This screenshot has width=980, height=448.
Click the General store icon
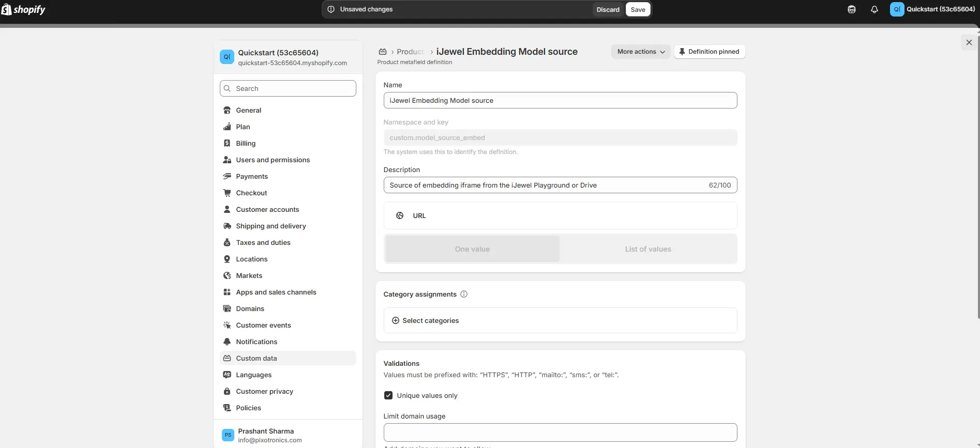(x=227, y=110)
